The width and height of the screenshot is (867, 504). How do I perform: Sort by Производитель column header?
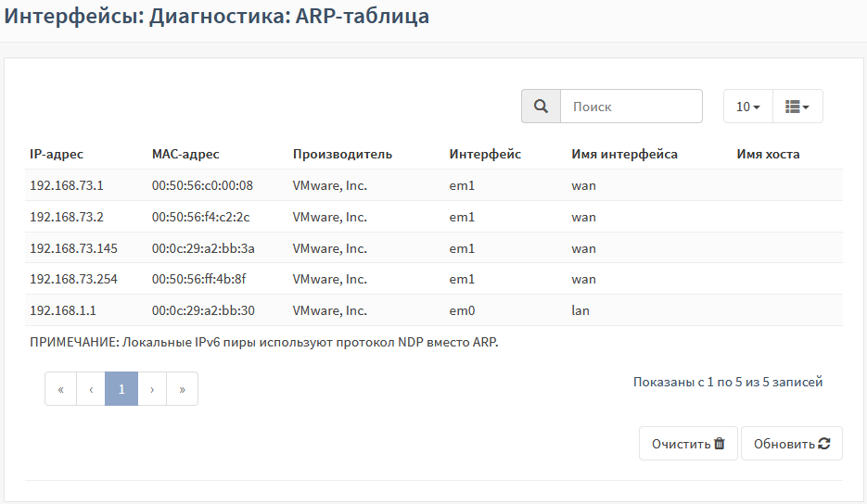pyautogui.click(x=342, y=154)
